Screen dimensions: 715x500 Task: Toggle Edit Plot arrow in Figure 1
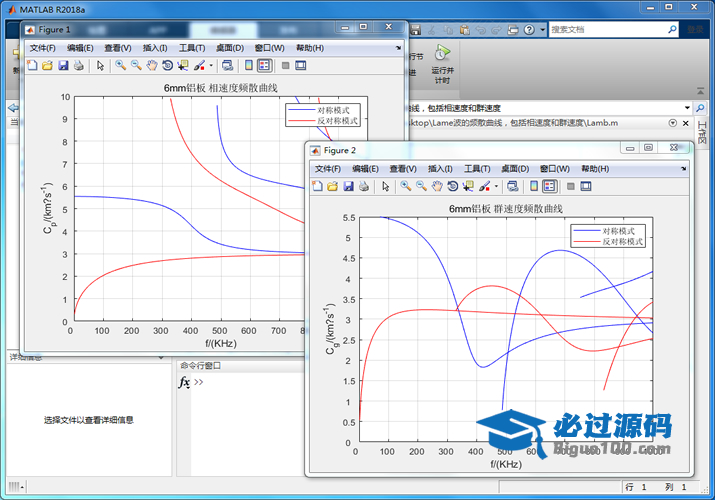coord(100,66)
